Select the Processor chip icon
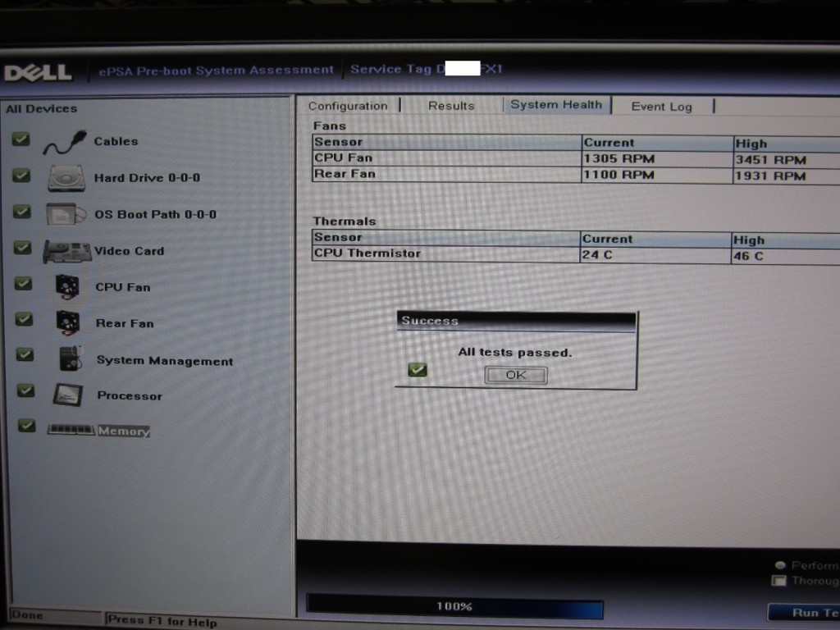Image resolution: width=840 pixels, height=630 pixels. (68, 395)
